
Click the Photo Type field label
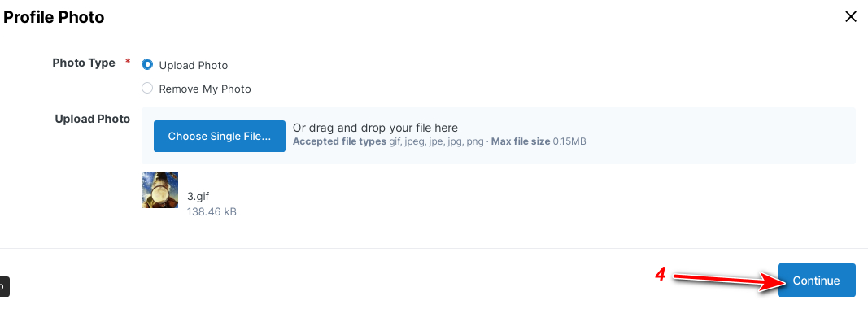84,63
